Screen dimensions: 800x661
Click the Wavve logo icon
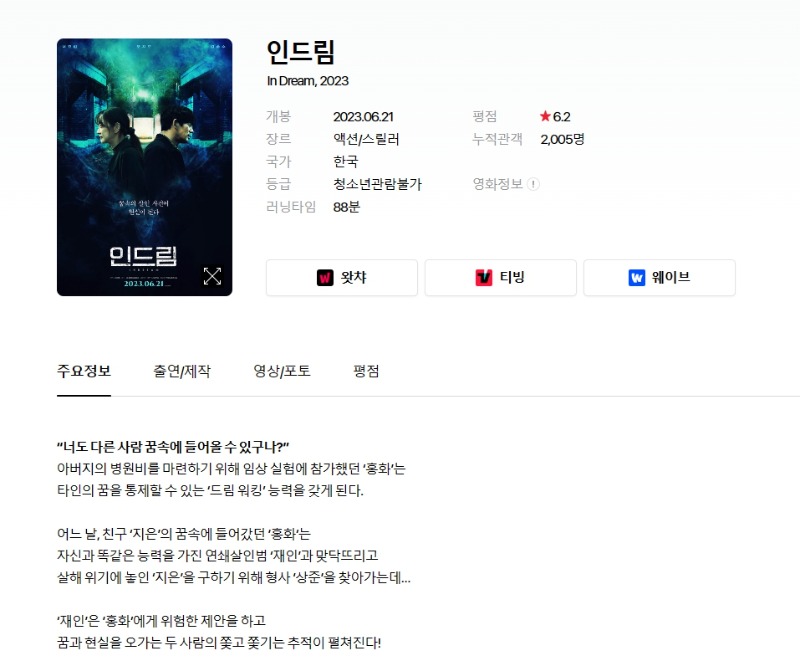pos(637,277)
